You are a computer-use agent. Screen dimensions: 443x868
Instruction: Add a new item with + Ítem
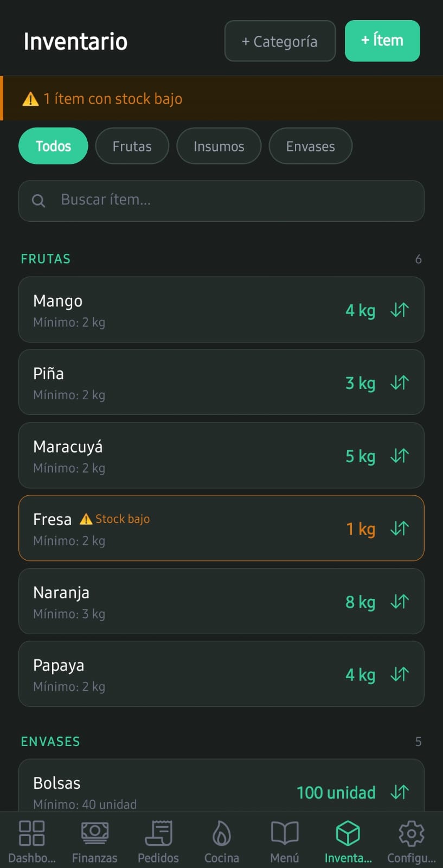(382, 41)
